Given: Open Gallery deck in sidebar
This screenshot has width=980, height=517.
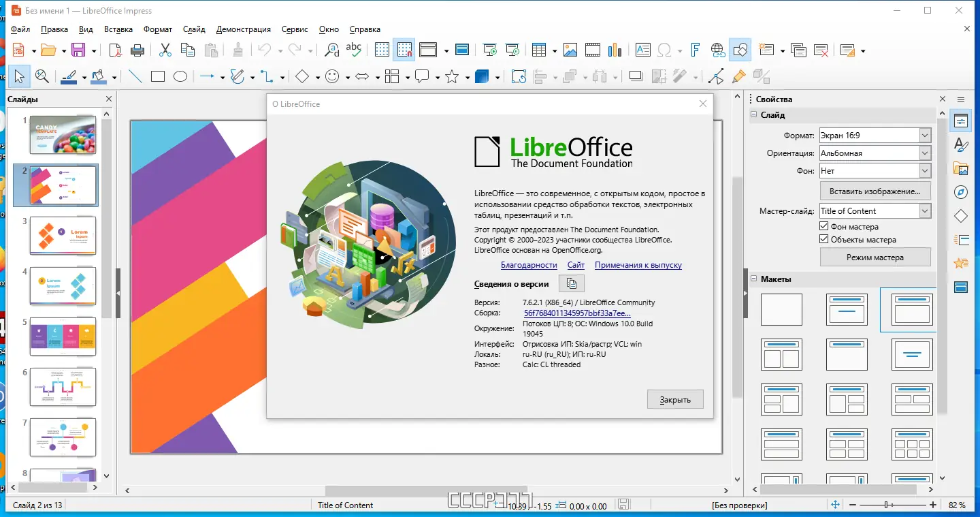Looking at the screenshot, I should click(961, 168).
